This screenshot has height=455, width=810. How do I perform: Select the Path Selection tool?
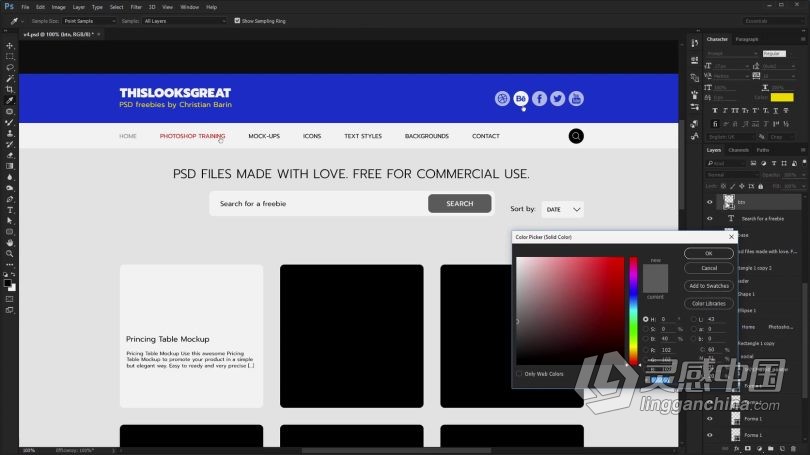click(x=9, y=221)
